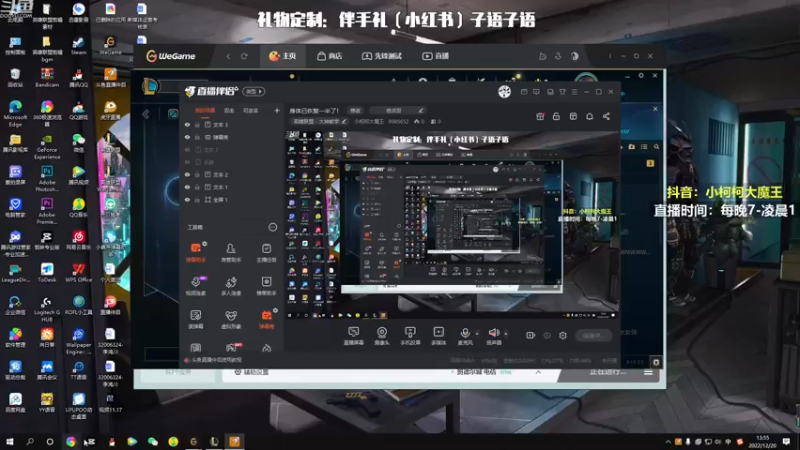Screen dimensions: 800x450
Task: Add a 摄像头 camera source
Action: [382, 336]
